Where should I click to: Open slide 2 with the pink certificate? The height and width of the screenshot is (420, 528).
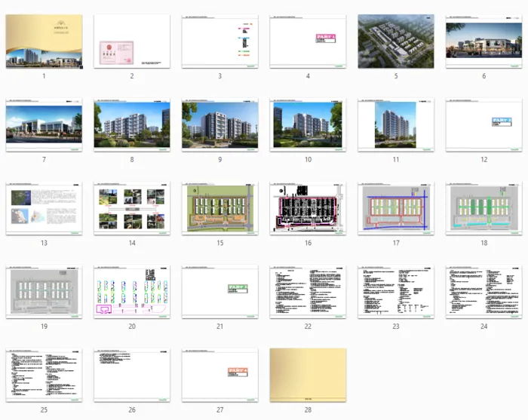(x=132, y=41)
